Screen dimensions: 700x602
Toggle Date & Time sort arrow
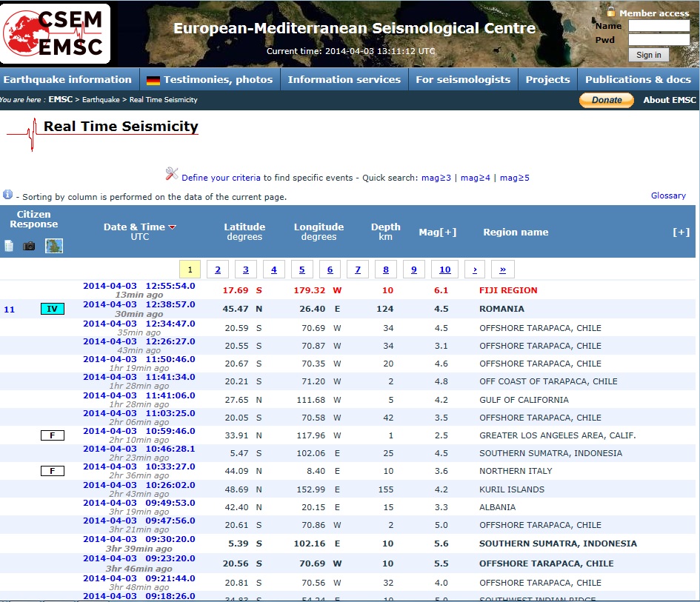tap(173, 227)
